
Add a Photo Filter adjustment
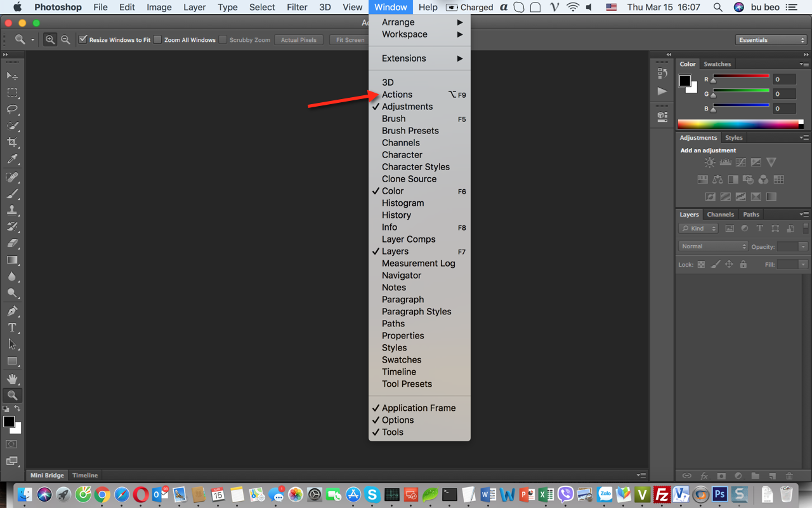[x=748, y=180]
